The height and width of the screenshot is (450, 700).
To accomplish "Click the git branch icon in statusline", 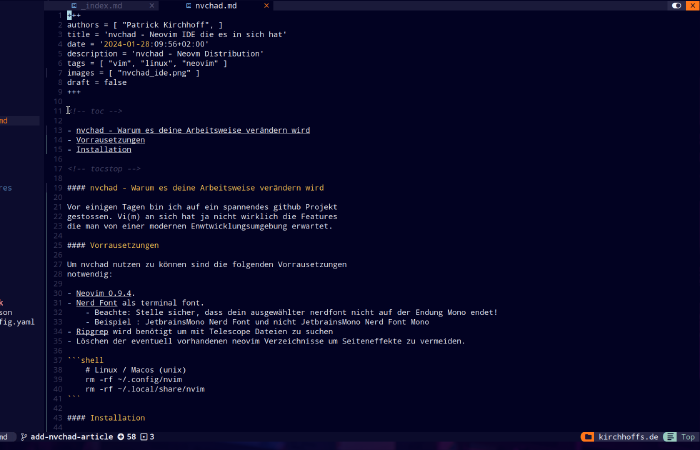I will pyautogui.click(x=24, y=437).
